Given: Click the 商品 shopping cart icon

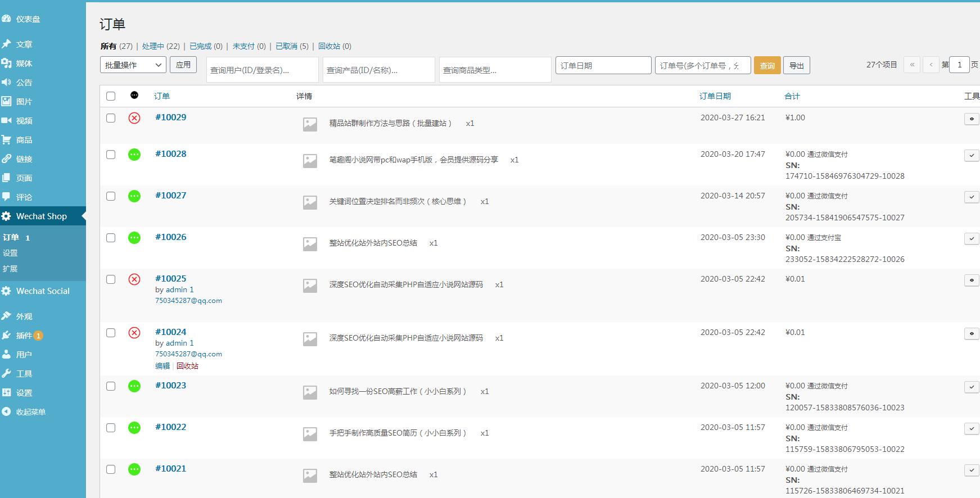Looking at the screenshot, I should (6, 139).
